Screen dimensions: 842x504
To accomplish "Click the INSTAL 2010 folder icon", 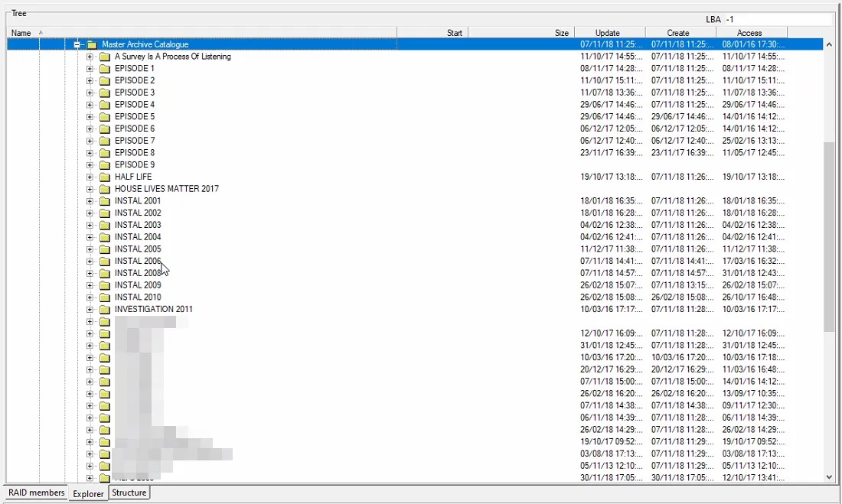I will tap(105, 298).
